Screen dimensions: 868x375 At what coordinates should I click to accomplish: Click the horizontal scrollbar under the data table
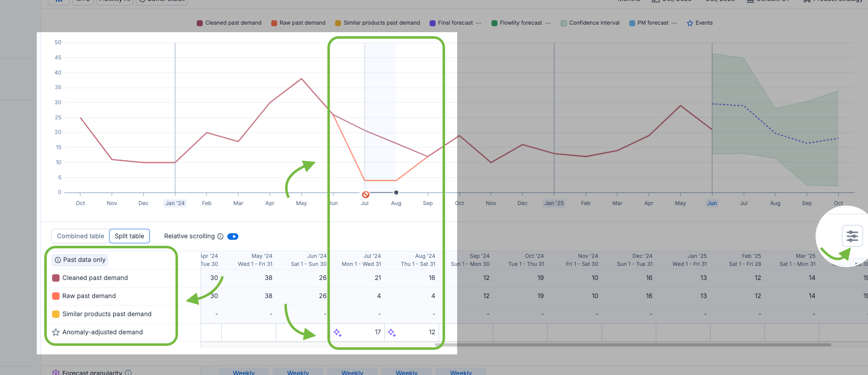pos(603,345)
